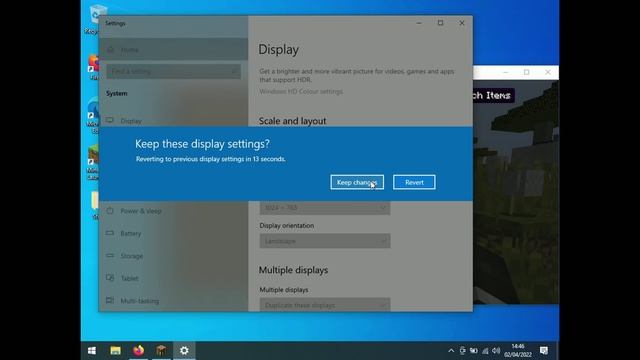640x360 pixels.
Task: Click the Find a setting search box
Action: click(173, 71)
